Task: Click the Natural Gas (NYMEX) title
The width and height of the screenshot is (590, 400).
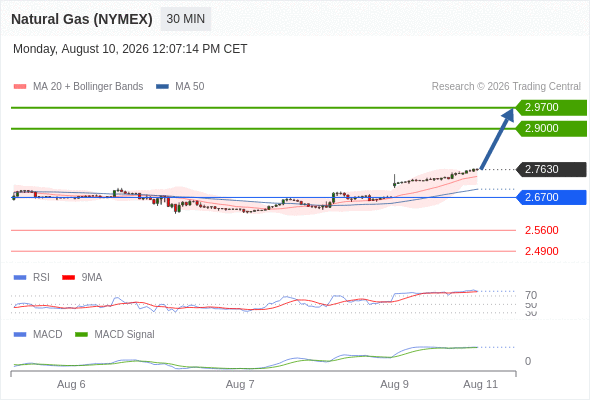Action: (x=82, y=19)
